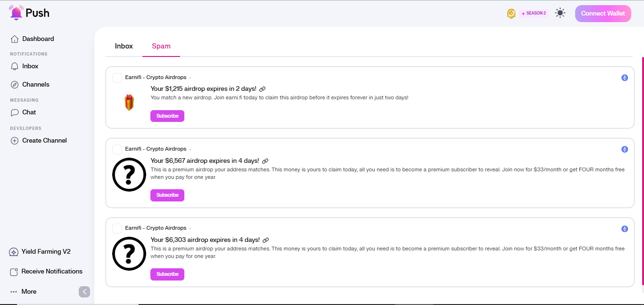Click title 'Your $1,215 airdrop expires in 2 days!'
The width and height of the screenshot is (644, 305).
[203, 89]
